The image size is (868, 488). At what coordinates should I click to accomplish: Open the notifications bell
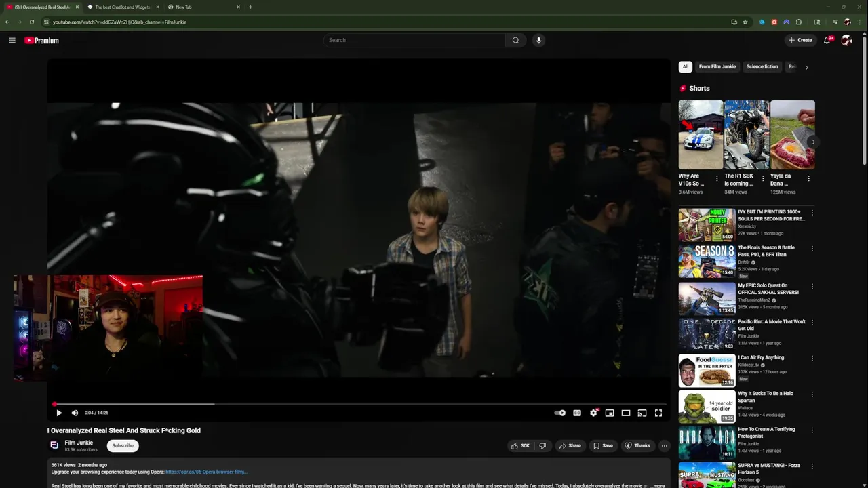[x=827, y=40]
